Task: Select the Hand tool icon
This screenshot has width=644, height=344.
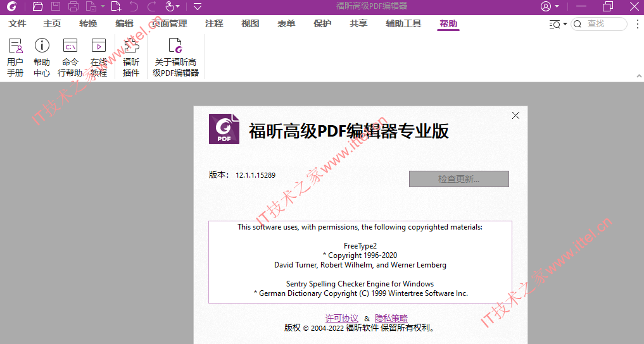Action: 169,6
